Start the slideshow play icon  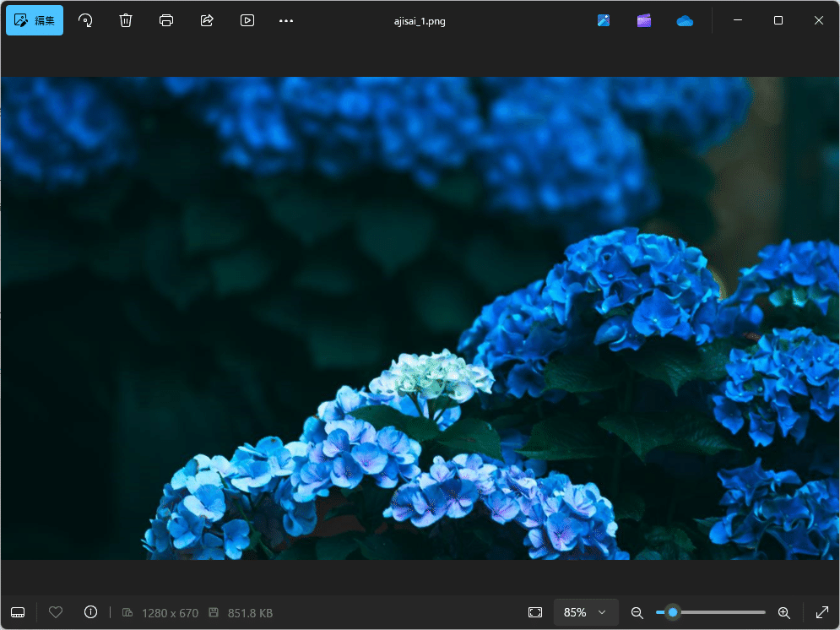(x=247, y=20)
